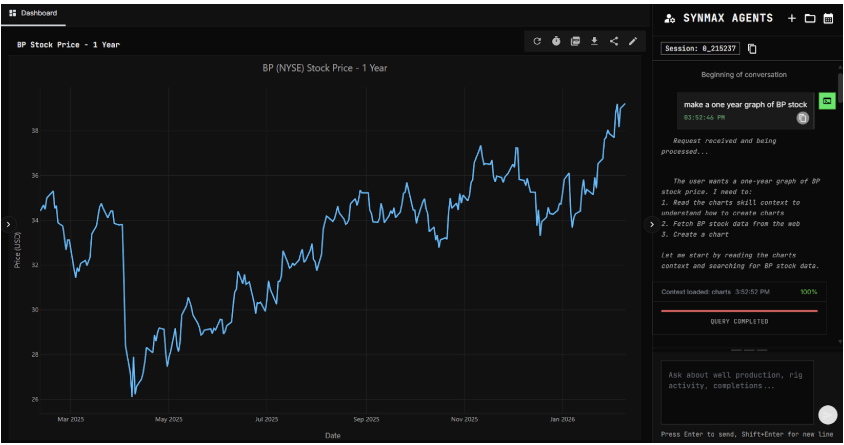
Task: Edit the chart with pencil icon
Action: [632, 41]
